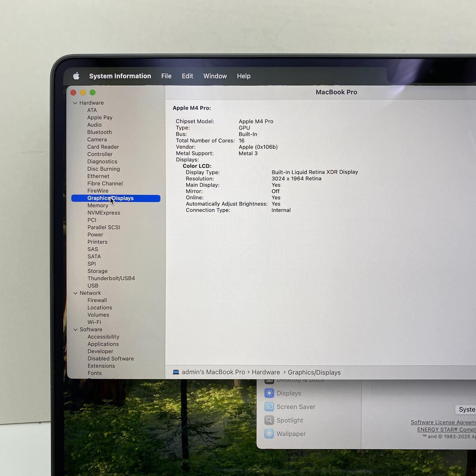Select Ethernet in the sidebar

tap(98, 176)
